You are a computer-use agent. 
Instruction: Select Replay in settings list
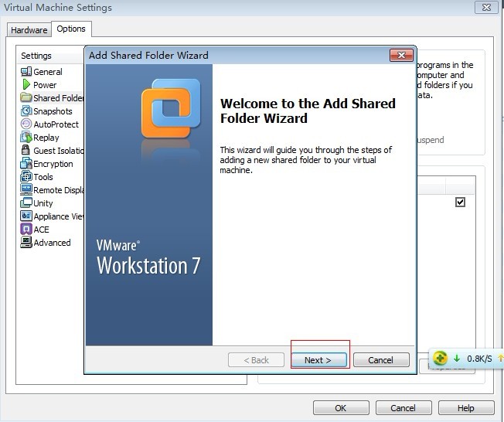[46, 138]
